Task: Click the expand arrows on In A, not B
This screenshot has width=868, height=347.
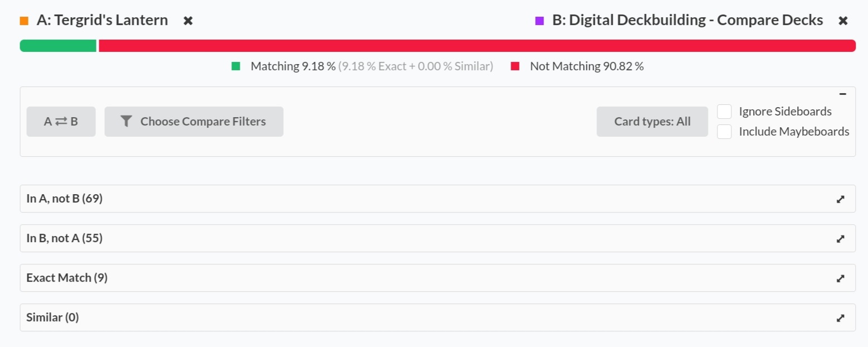Action: [x=841, y=199]
